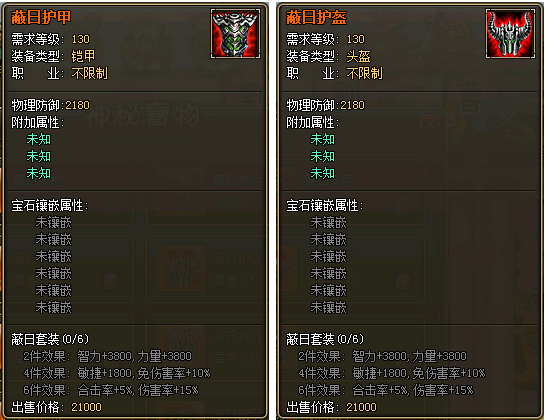Image resolution: width=545 pixels, height=420 pixels.
Task: Click third 未知 attribute in armor panel
Action: pos(39,173)
